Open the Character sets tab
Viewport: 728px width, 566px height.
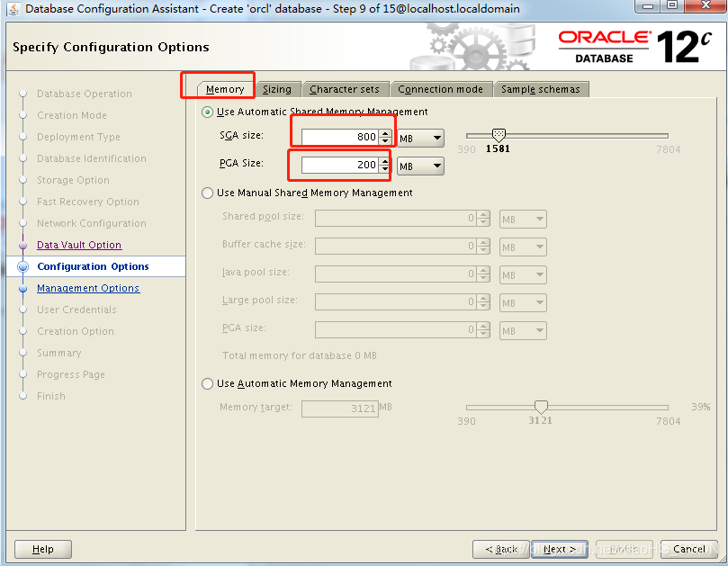345,89
